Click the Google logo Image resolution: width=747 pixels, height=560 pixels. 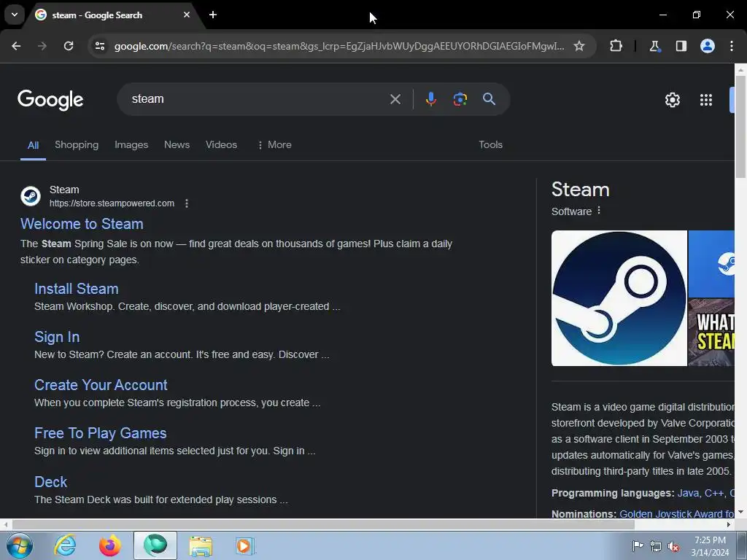point(50,99)
